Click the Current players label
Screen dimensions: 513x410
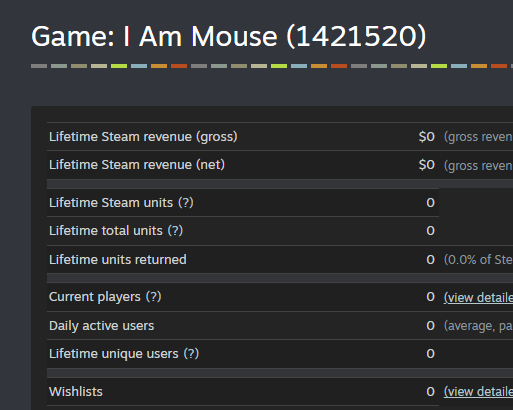point(95,297)
